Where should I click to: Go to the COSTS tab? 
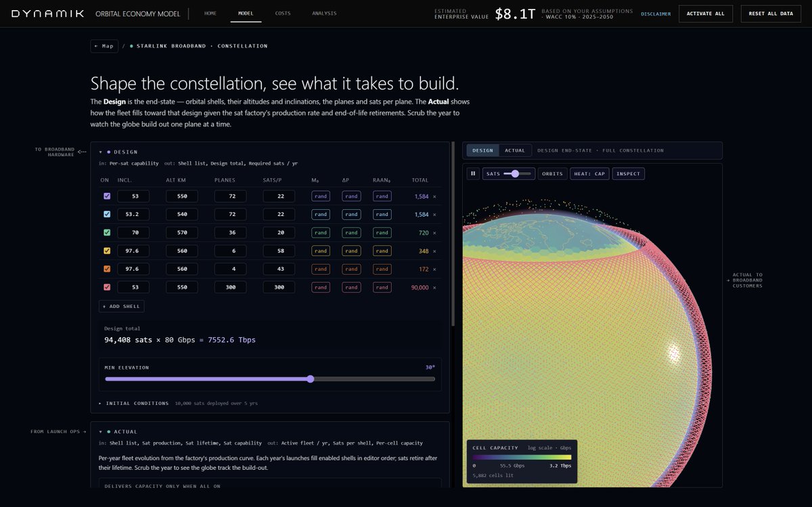tap(283, 14)
